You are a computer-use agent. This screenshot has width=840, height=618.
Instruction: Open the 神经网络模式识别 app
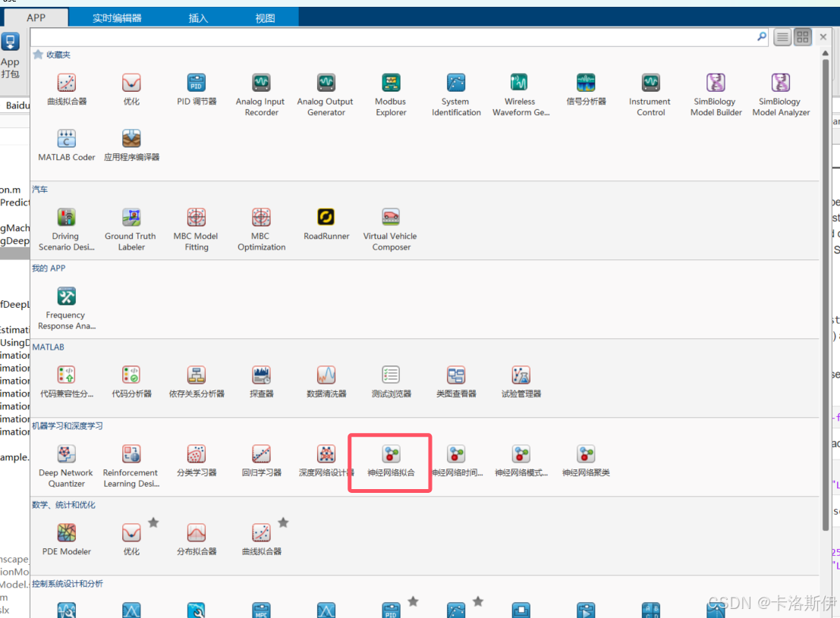[521, 460]
